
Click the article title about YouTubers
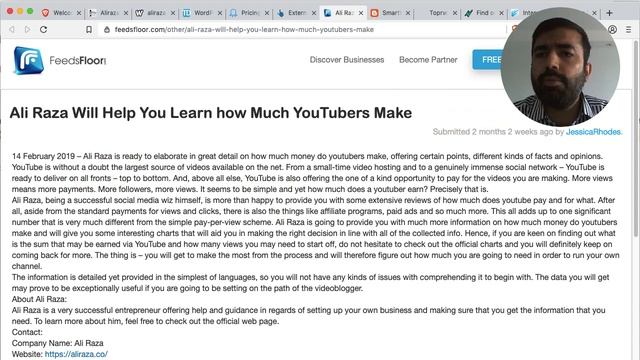211,113
